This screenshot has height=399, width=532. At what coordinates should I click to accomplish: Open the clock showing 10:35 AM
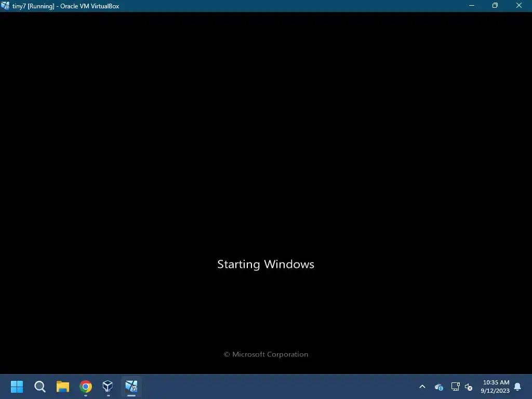pyautogui.click(x=495, y=387)
